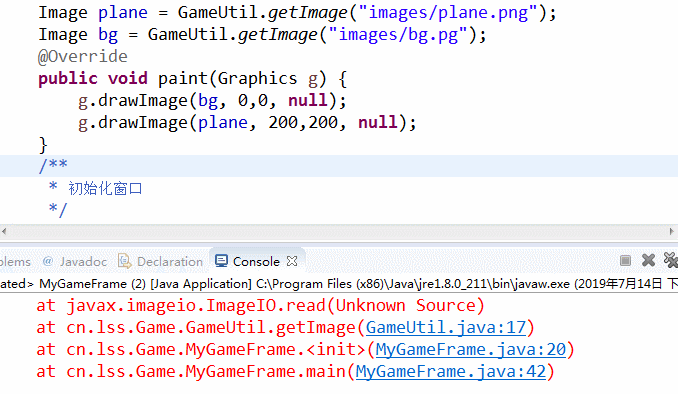This screenshot has width=678, height=394.
Task: Click the Javadoc @ icon
Action: click(x=48, y=261)
